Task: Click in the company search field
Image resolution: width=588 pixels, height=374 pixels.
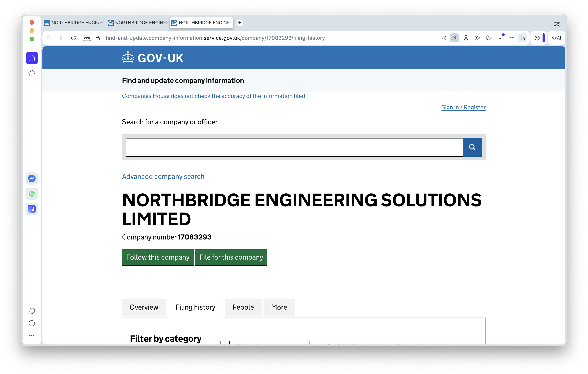Action: [x=294, y=147]
